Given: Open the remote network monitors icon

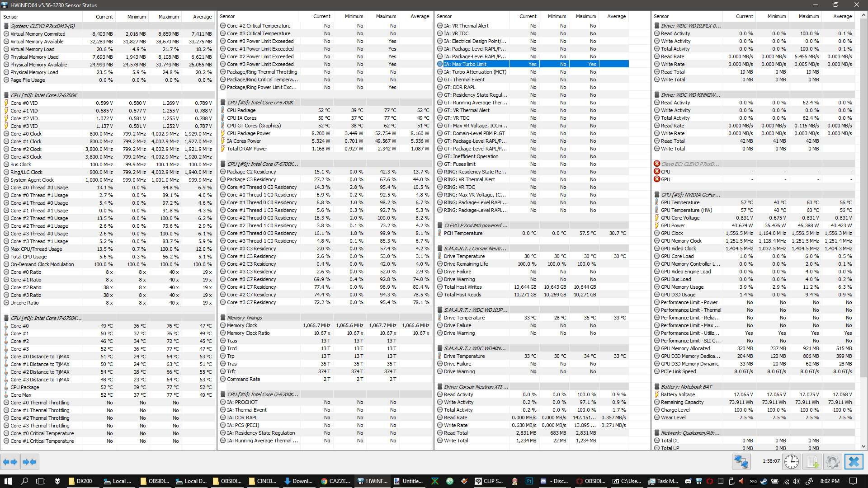Looking at the screenshot, I should click(x=741, y=462).
